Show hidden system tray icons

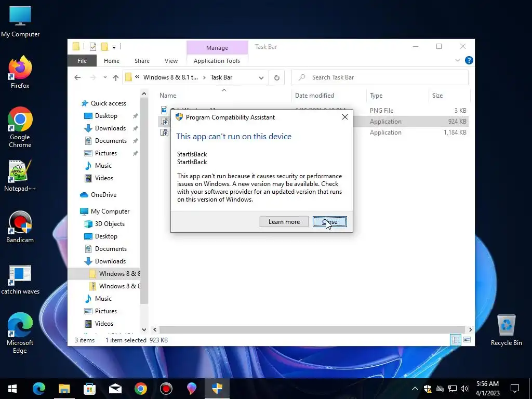pyautogui.click(x=415, y=389)
